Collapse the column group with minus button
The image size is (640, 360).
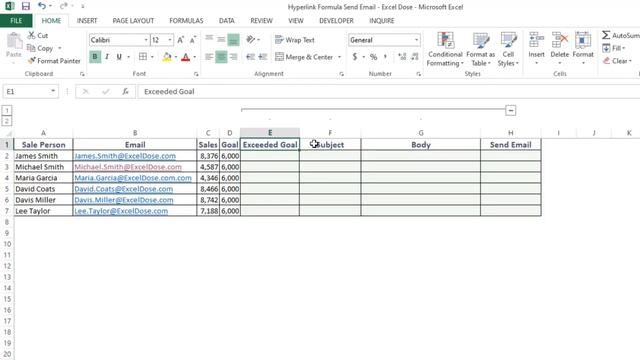click(x=510, y=110)
